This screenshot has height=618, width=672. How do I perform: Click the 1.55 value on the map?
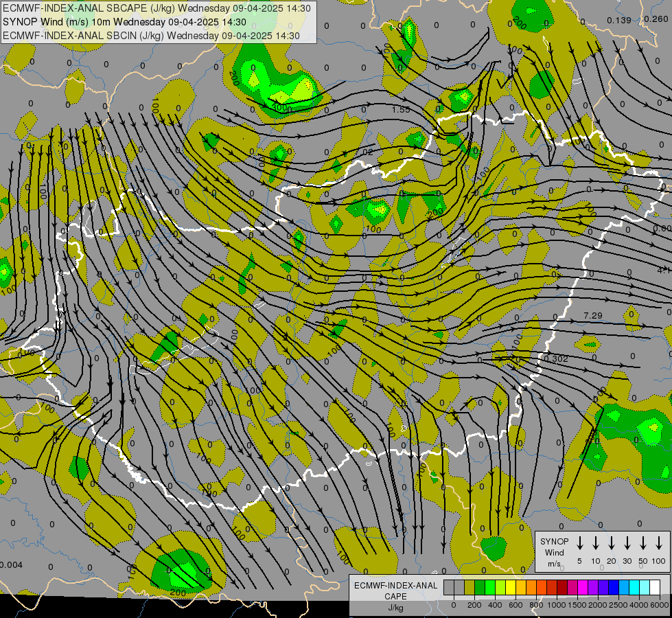click(x=401, y=110)
